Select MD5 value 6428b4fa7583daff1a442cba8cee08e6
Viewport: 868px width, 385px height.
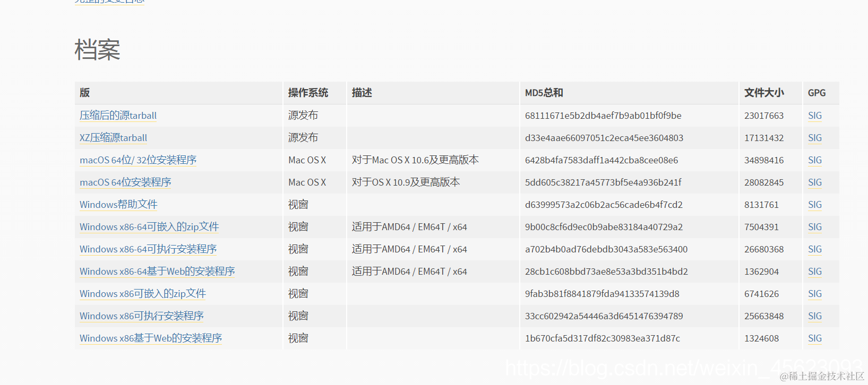pyautogui.click(x=601, y=160)
